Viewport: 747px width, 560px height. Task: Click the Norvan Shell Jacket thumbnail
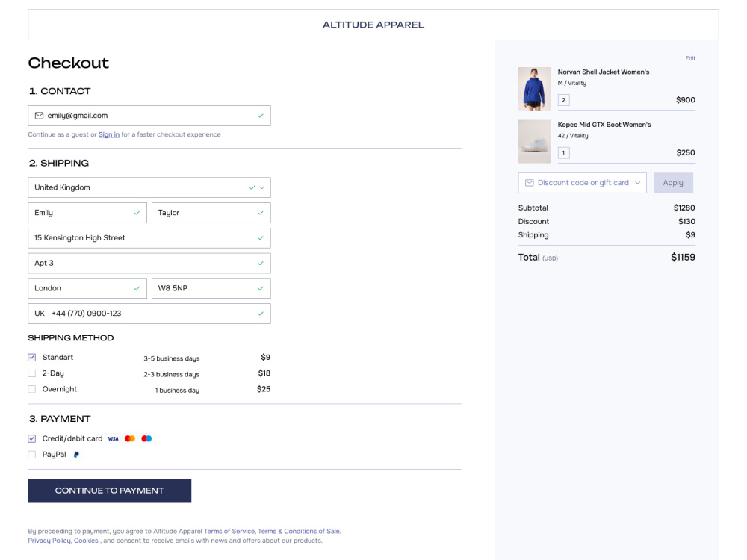coord(535,89)
